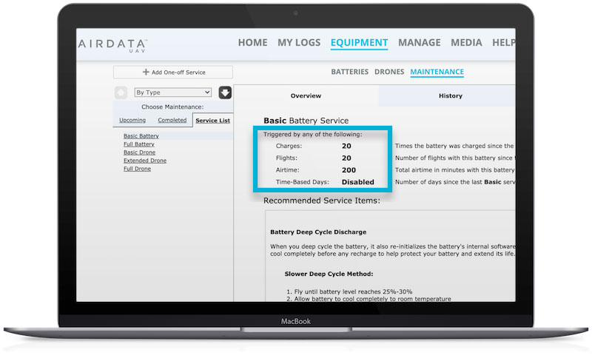The image size is (592, 364).
Task: Open Basic Battery service
Action: (x=141, y=136)
